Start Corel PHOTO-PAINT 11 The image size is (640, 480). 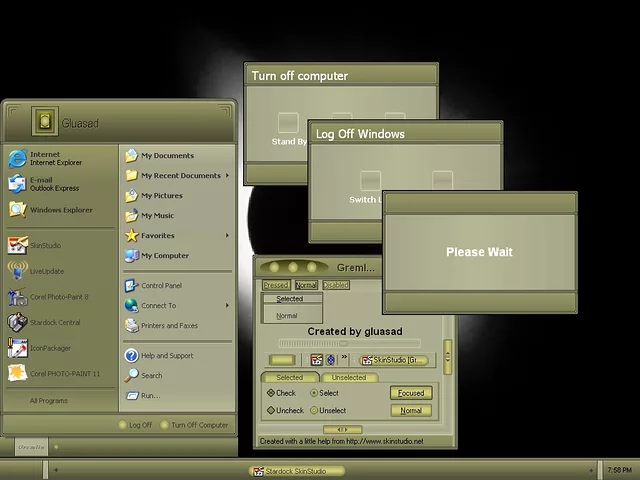point(65,374)
